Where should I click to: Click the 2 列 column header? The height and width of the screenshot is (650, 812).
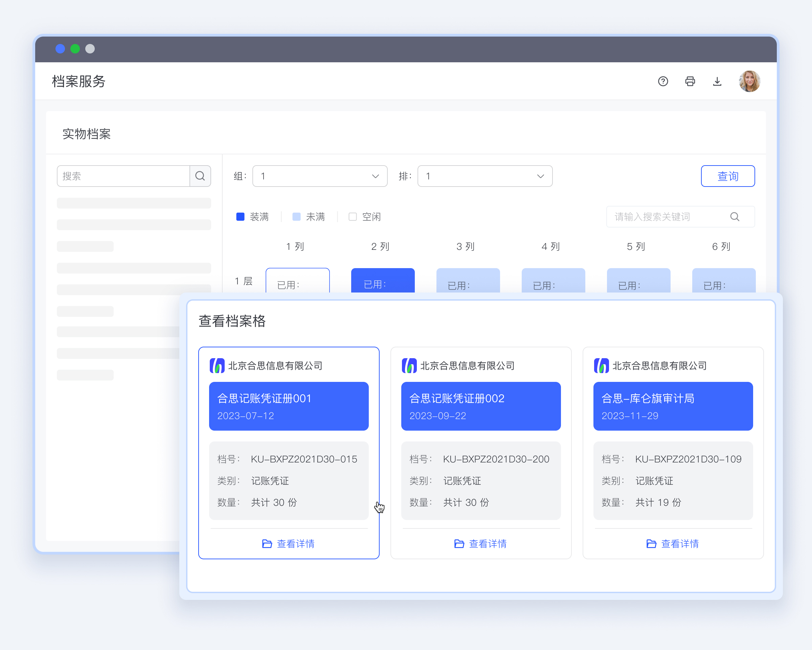click(x=380, y=246)
